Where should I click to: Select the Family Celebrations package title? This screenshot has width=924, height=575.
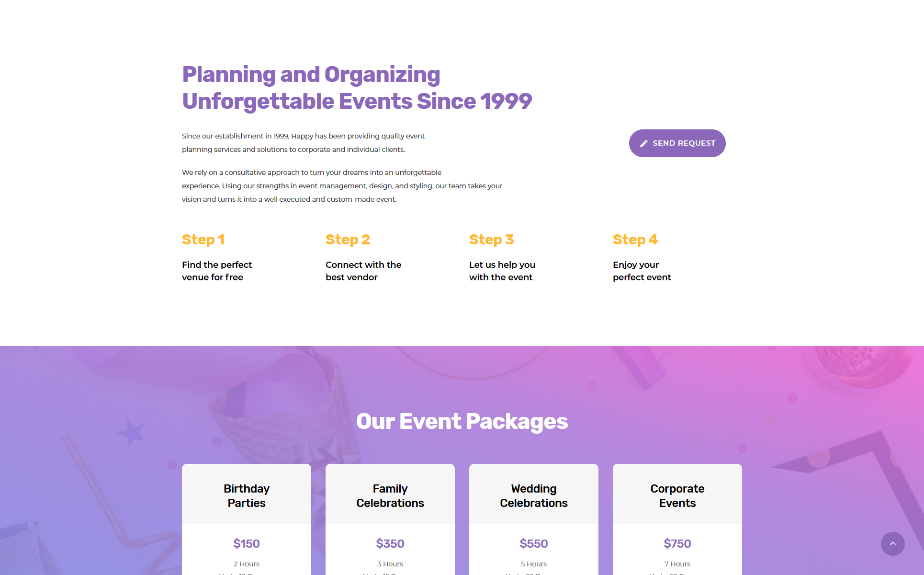click(390, 495)
